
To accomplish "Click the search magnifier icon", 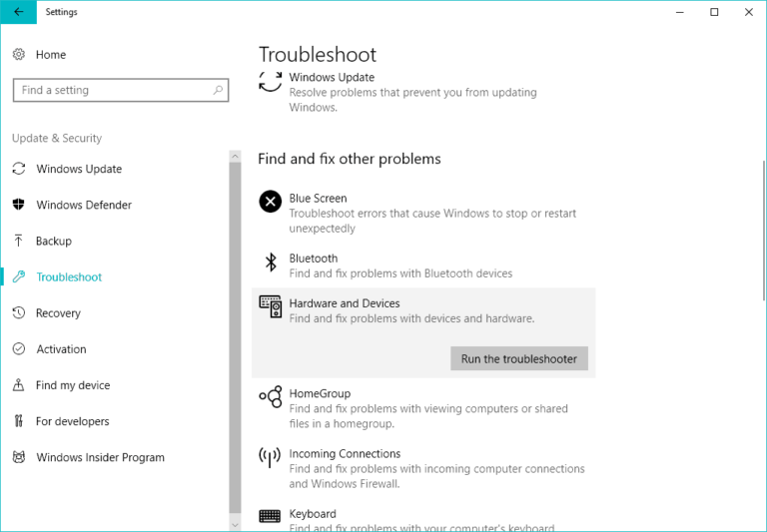I will click(x=218, y=90).
